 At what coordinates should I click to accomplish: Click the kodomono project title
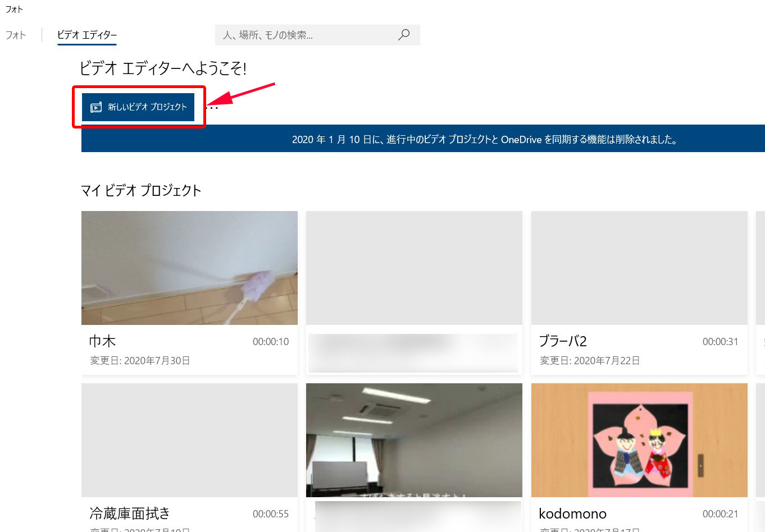coord(572,513)
